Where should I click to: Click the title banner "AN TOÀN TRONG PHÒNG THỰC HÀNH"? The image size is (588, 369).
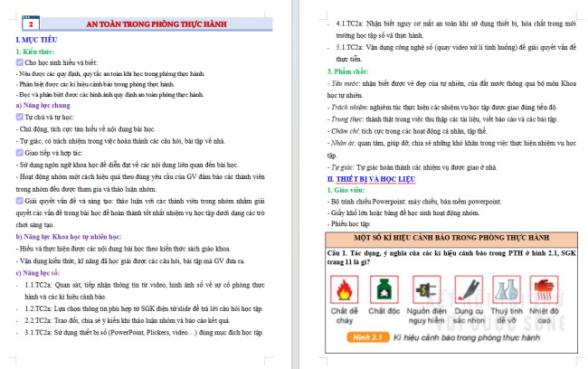[156, 24]
